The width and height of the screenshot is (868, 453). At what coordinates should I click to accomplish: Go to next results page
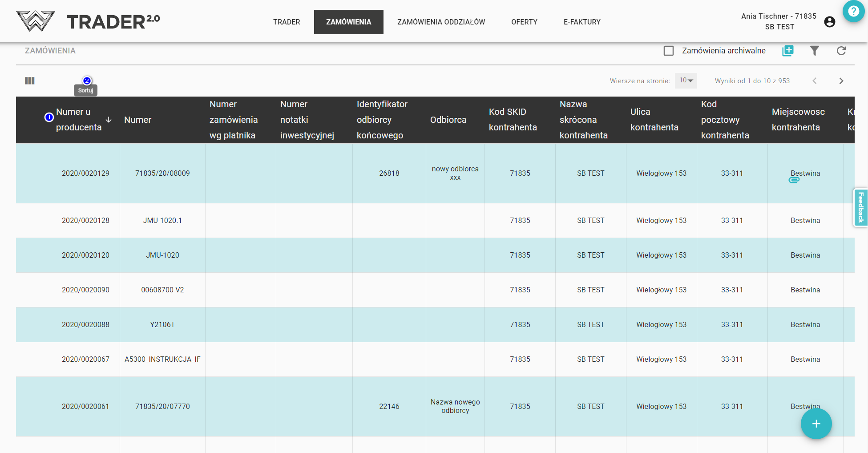841,81
